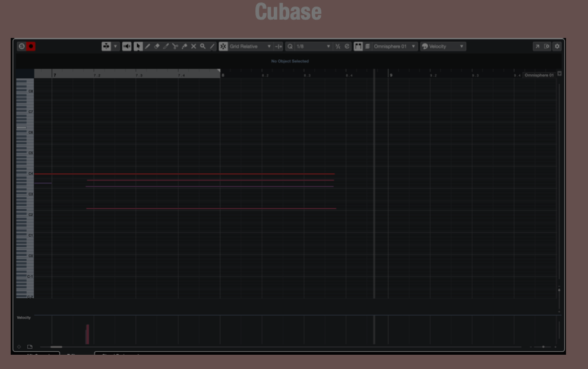Select the Draw pencil tool
Image resolution: width=588 pixels, height=369 pixels.
(147, 46)
